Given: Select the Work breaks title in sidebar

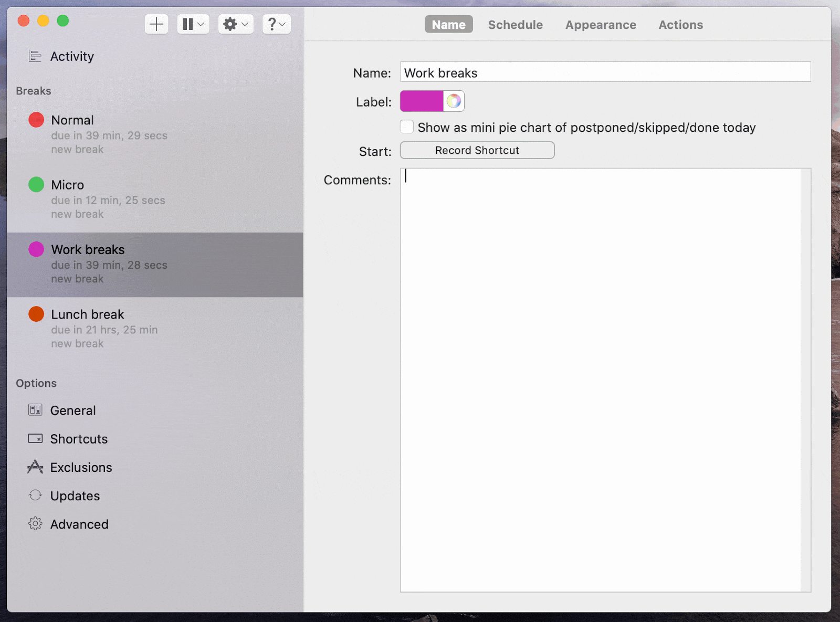Looking at the screenshot, I should [x=88, y=249].
